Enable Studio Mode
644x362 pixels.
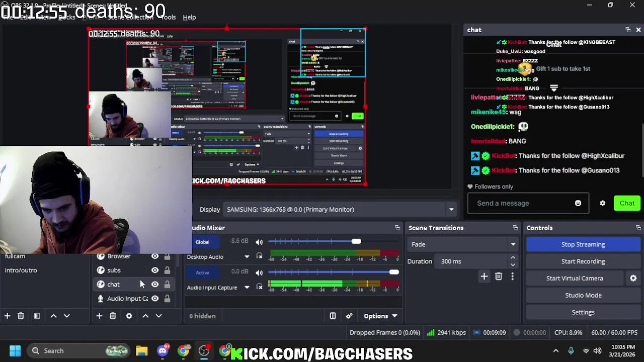583,295
